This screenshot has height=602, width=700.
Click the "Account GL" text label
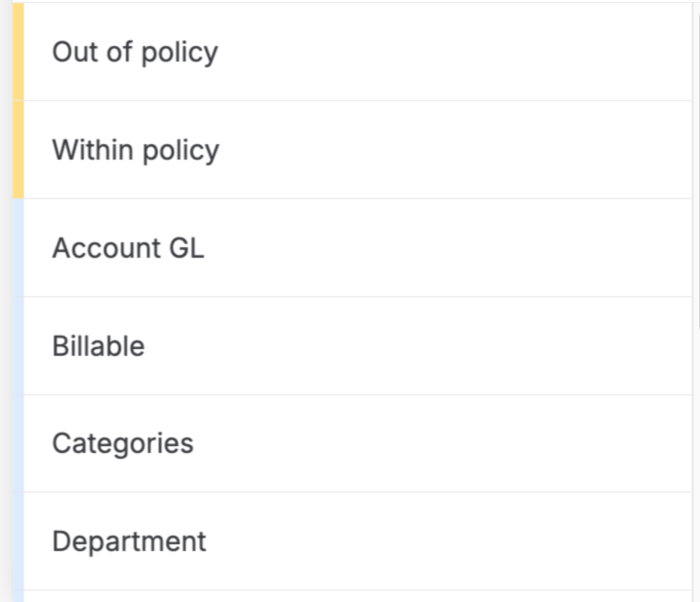(x=128, y=248)
